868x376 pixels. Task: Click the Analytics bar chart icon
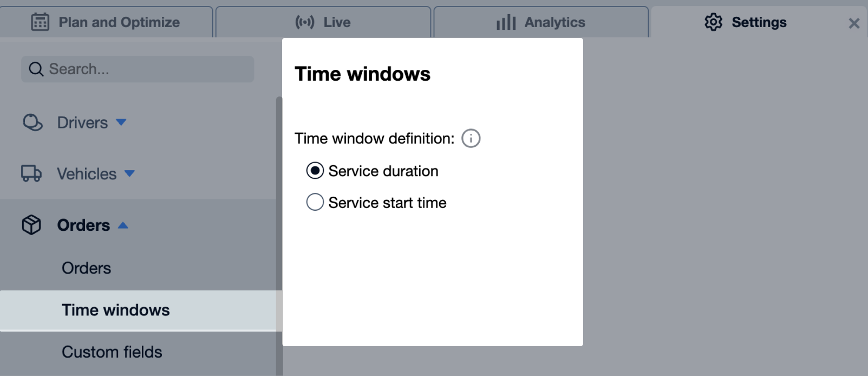pos(506,22)
